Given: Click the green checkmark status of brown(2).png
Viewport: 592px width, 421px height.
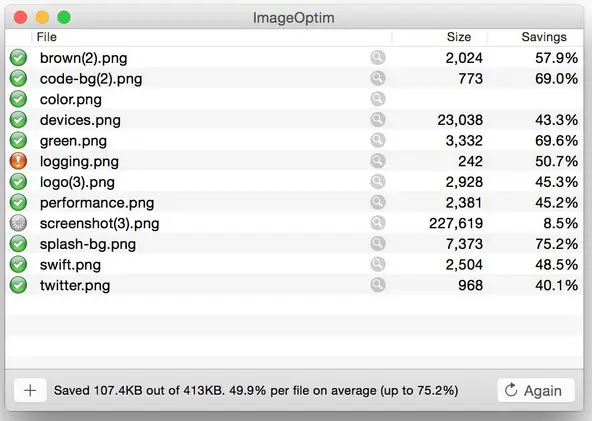Looking at the screenshot, I should tap(18, 58).
